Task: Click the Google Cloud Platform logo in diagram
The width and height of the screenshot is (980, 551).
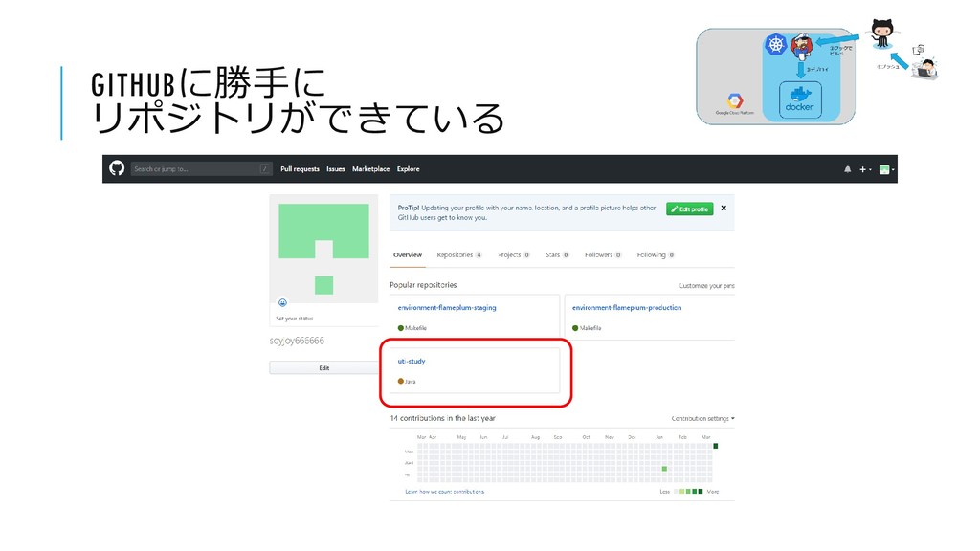Action: tap(735, 103)
